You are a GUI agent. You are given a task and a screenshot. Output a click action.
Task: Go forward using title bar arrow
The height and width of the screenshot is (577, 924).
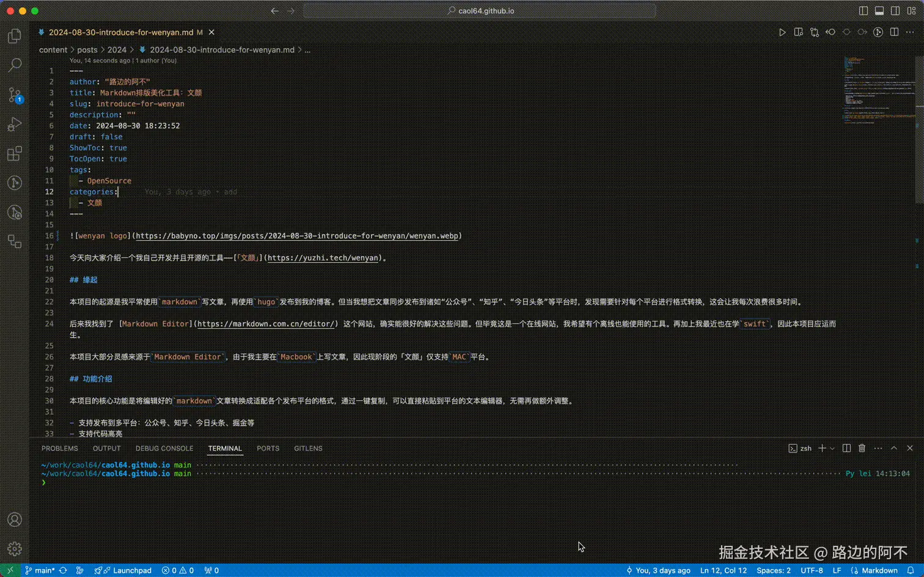290,11
